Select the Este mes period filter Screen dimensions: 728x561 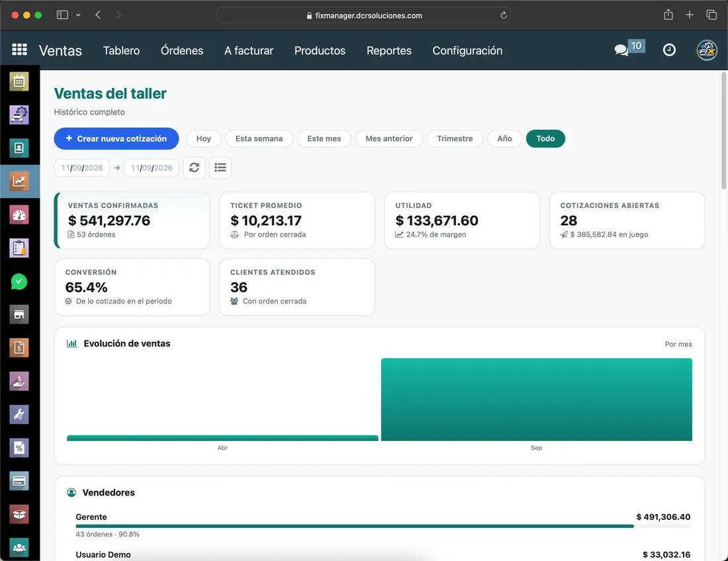pos(324,138)
